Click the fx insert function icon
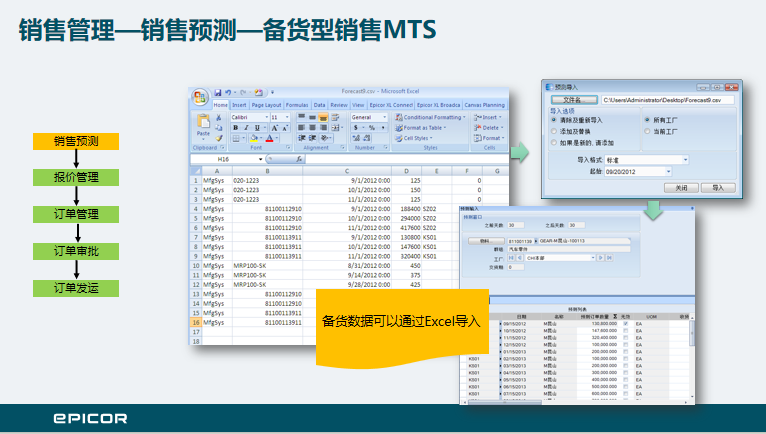The width and height of the screenshot is (766, 434). point(299,159)
